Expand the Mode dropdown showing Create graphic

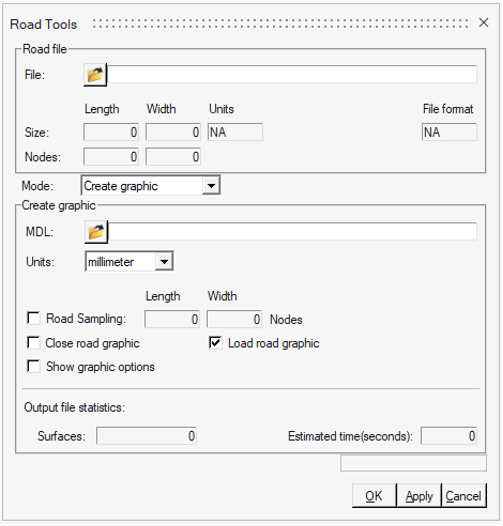coord(151,186)
